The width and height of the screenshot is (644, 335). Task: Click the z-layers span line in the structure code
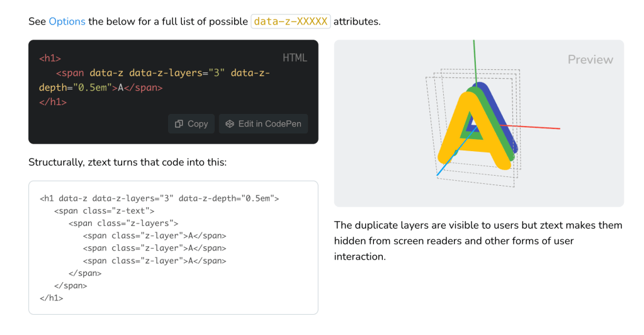(123, 223)
